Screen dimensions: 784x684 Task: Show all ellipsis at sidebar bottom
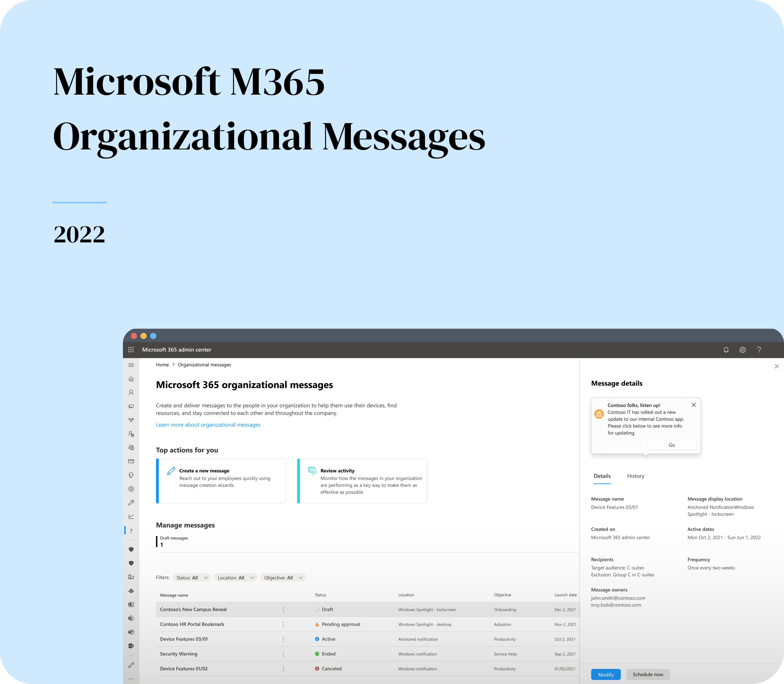coord(131,679)
